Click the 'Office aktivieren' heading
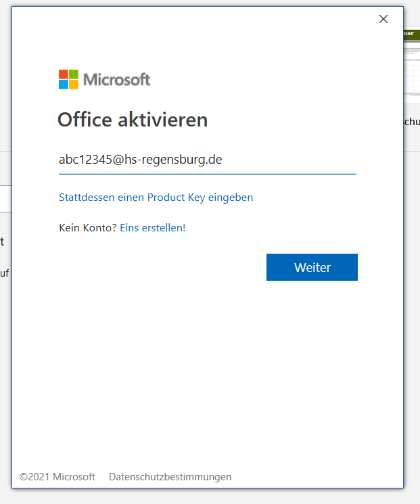420x504 pixels. point(133,120)
